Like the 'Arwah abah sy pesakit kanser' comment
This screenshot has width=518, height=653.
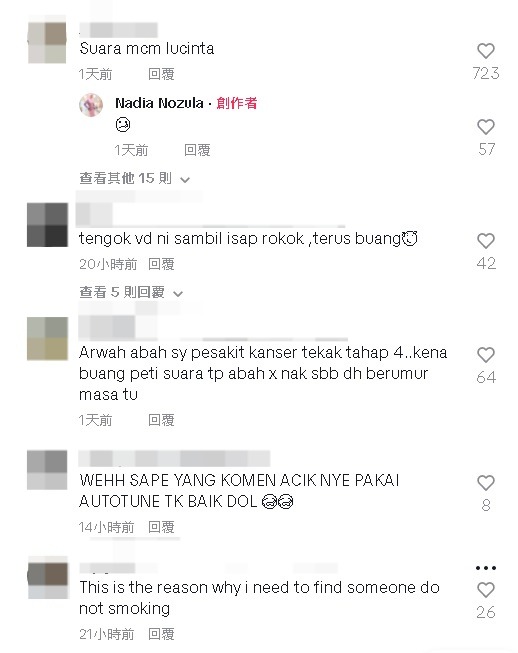point(486,355)
